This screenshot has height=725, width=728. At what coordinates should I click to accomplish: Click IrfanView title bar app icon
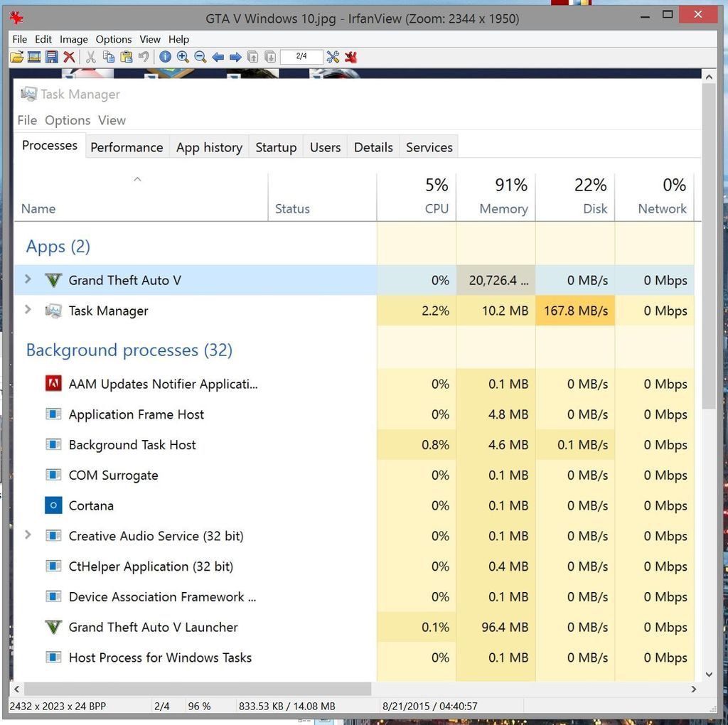pos(17,18)
